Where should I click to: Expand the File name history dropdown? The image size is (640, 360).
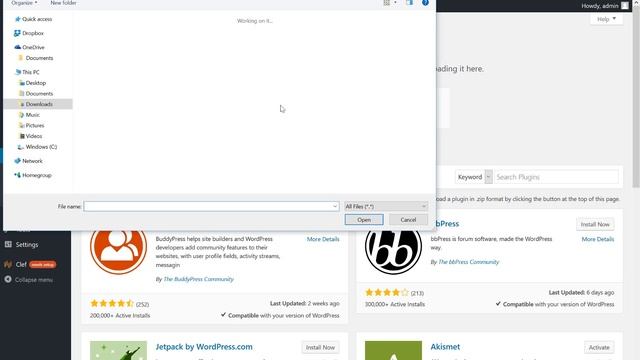pos(335,207)
